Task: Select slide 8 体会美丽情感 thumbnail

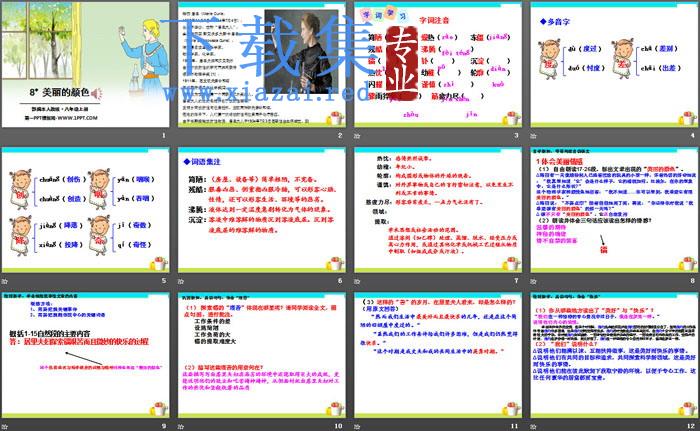Action: click(x=614, y=210)
